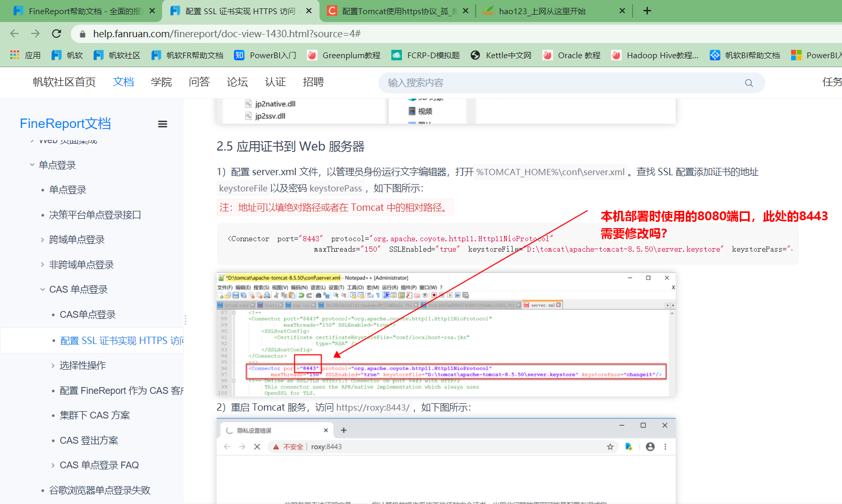
Task: Open the PowerBI入门 bookmark
Action: 265,55
